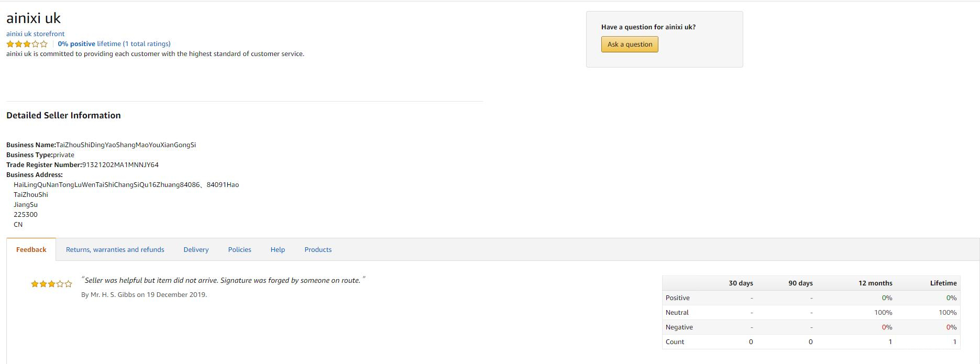The height and width of the screenshot is (364, 980).
Task: Click the review quote about forged signature
Action: tap(223, 281)
